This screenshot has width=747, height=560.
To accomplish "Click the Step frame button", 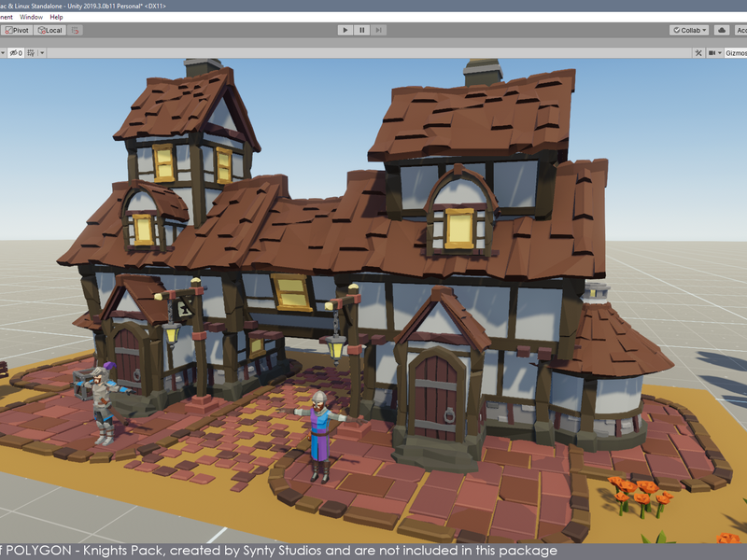I will click(x=378, y=30).
